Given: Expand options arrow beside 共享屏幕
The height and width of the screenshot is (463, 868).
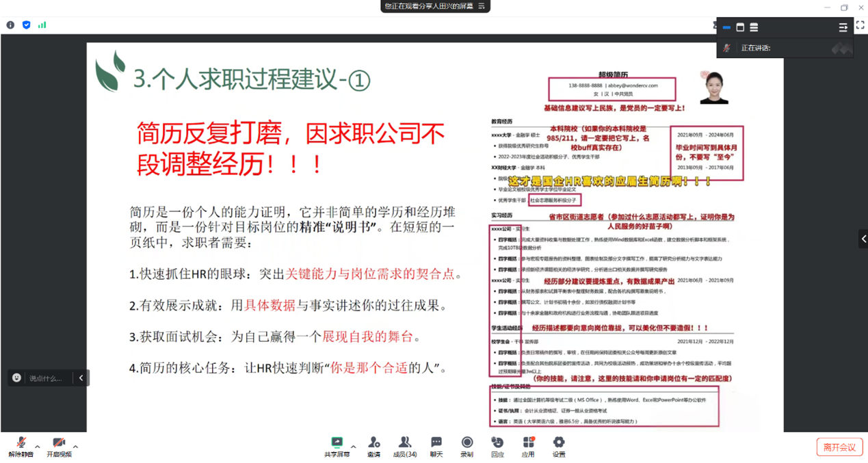Looking at the screenshot, I should pos(354,447).
